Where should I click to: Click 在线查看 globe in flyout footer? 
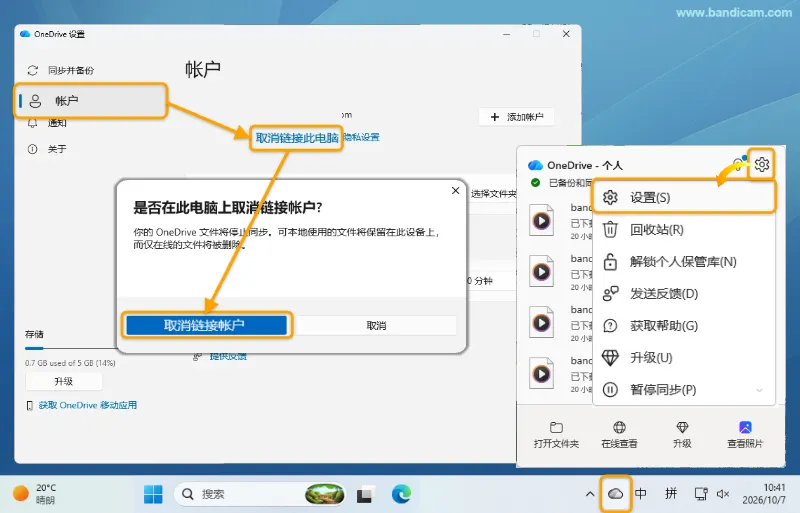click(x=619, y=435)
